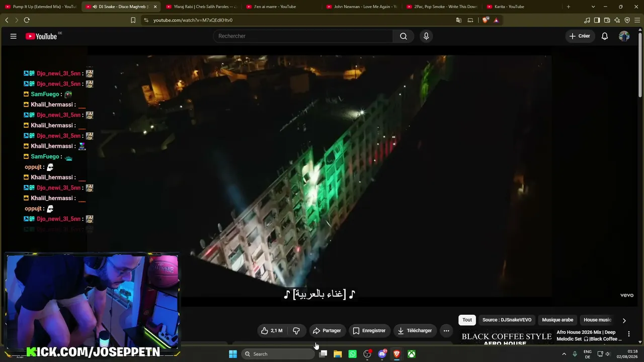Click the search magnifier button
The width and height of the screenshot is (644, 362).
point(404,36)
